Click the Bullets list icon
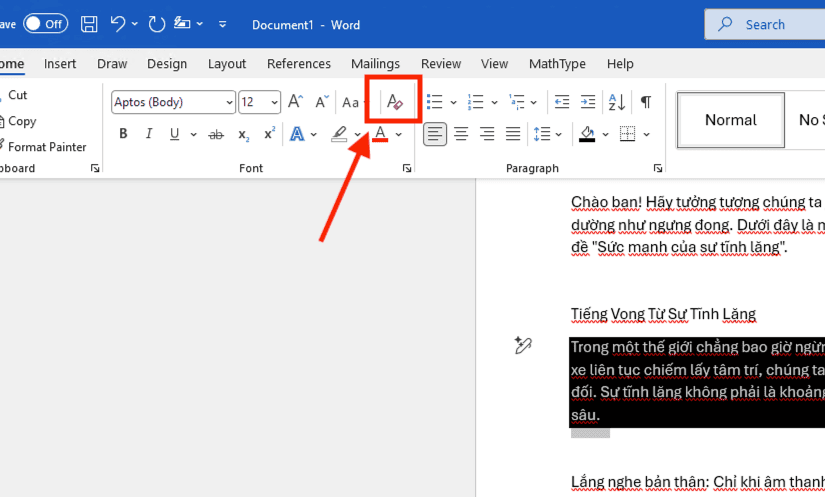This screenshot has width=825, height=497. click(435, 102)
